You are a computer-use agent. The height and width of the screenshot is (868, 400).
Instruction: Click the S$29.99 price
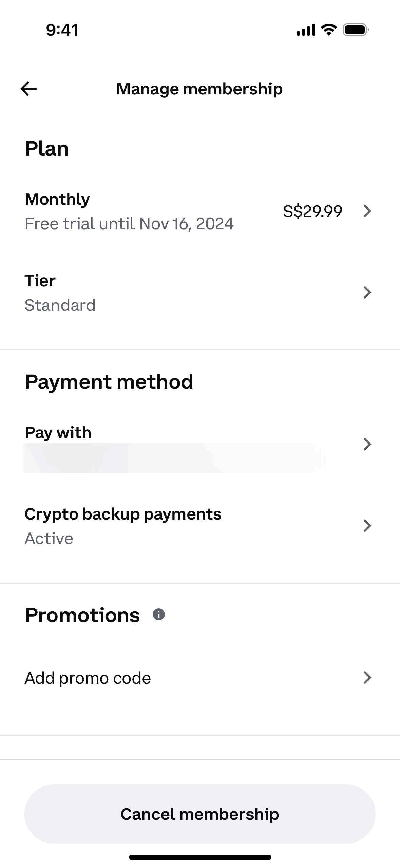(x=312, y=211)
